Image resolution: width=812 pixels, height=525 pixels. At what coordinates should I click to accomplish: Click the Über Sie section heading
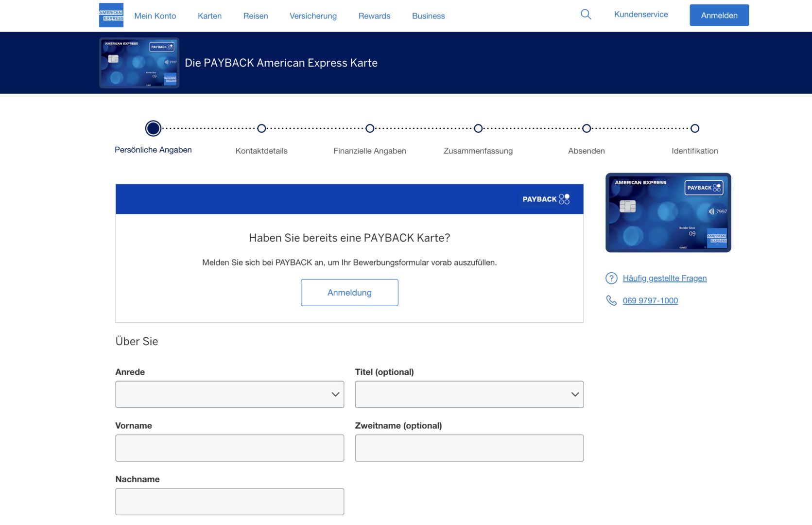coord(137,341)
